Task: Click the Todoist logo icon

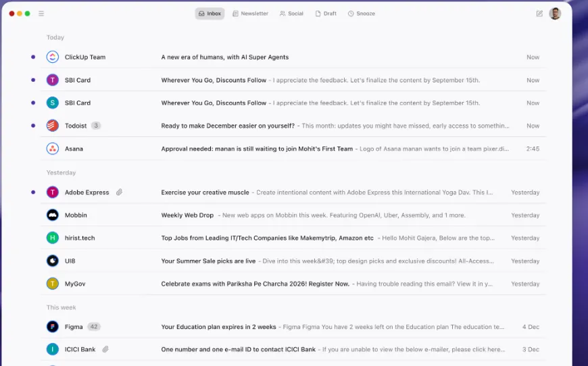Action: click(x=53, y=126)
